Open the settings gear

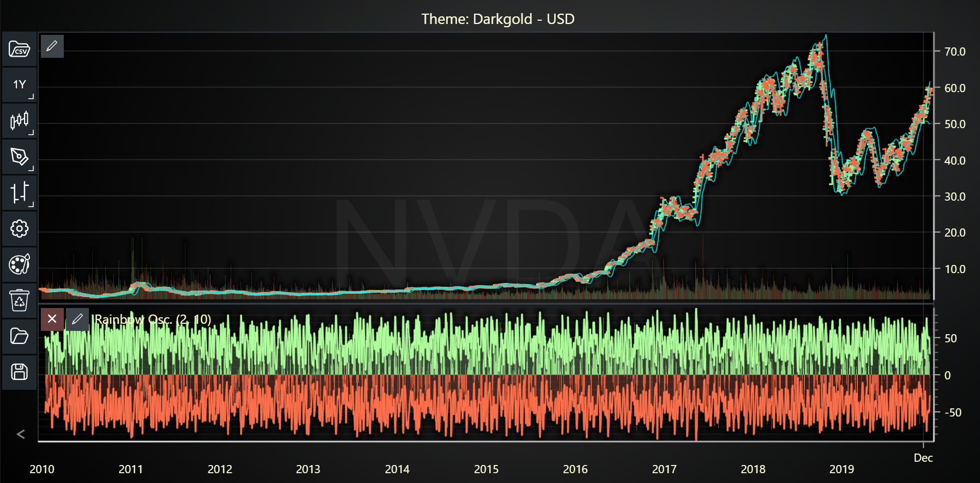tap(20, 228)
